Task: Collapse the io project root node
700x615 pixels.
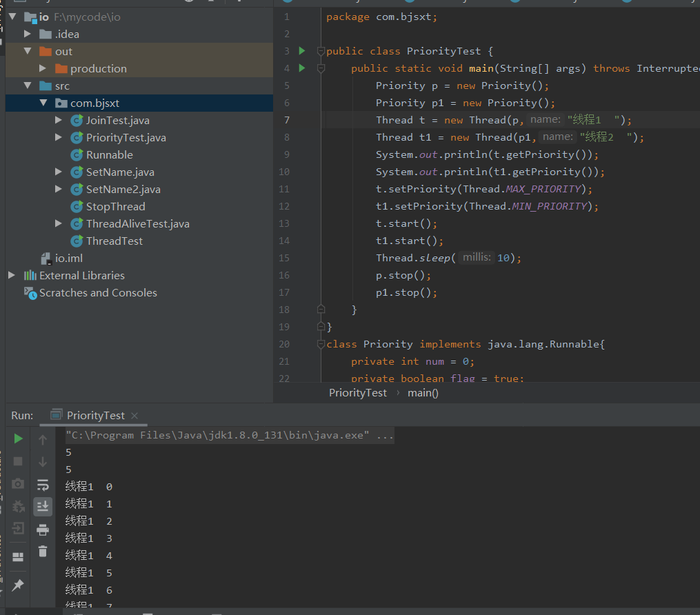Action: click(x=12, y=17)
